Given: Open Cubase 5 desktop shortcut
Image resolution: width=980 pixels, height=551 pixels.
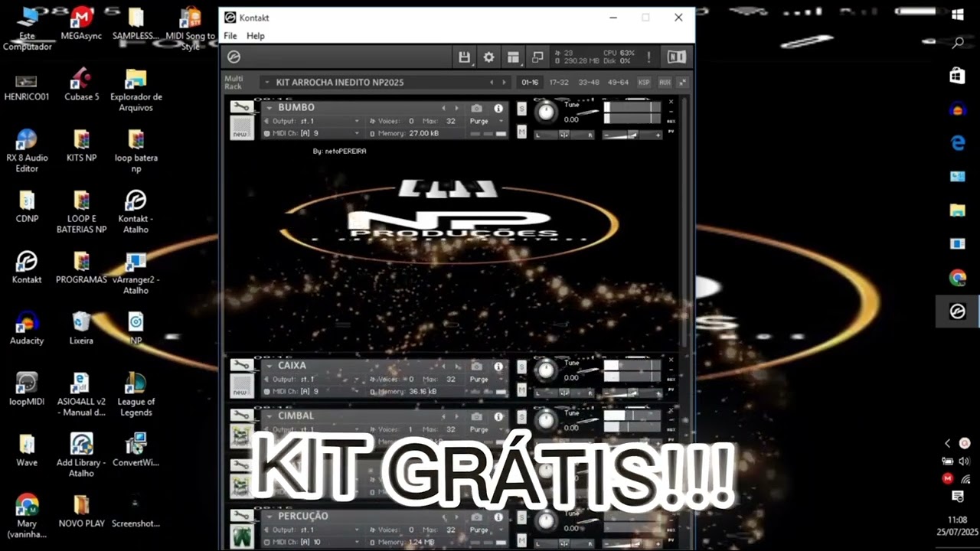Looking at the screenshot, I should pyautogui.click(x=81, y=85).
